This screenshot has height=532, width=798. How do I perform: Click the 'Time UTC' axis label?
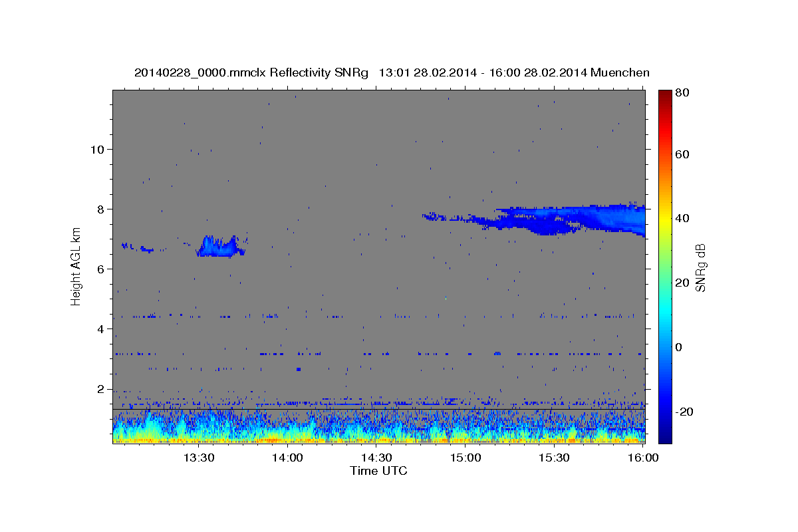[x=378, y=471]
